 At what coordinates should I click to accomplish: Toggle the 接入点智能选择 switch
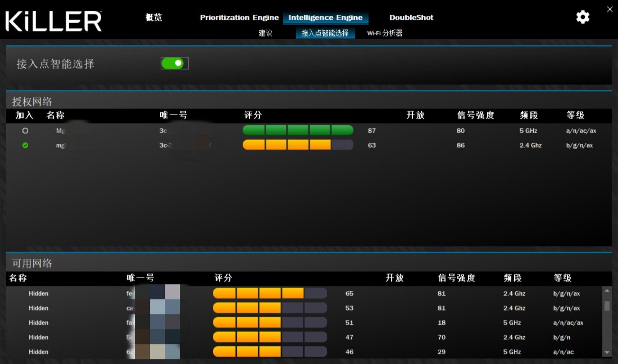point(174,64)
